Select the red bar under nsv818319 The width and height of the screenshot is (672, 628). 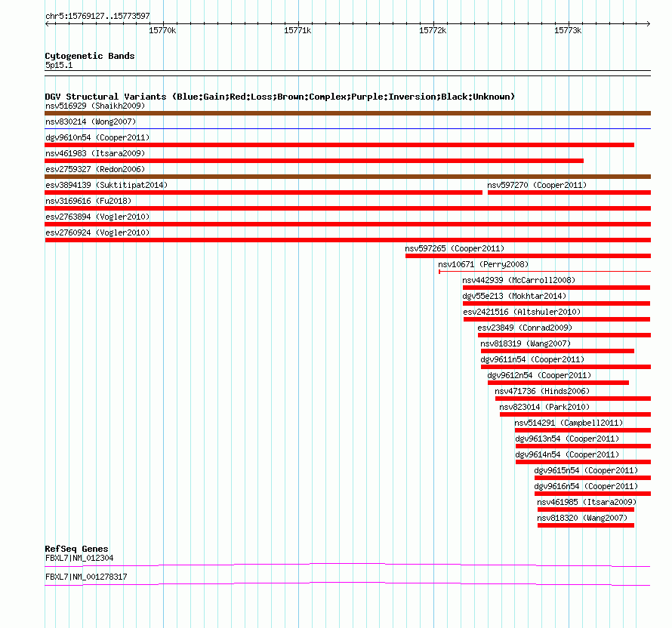point(557,351)
